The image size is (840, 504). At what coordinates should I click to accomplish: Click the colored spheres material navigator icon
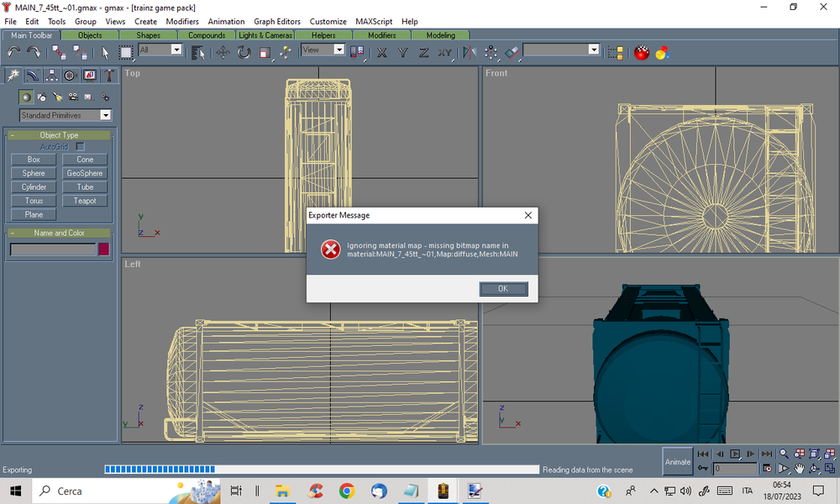(662, 52)
